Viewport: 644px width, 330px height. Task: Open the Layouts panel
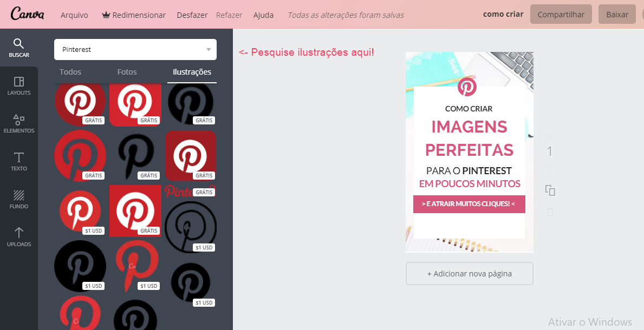[x=19, y=86]
